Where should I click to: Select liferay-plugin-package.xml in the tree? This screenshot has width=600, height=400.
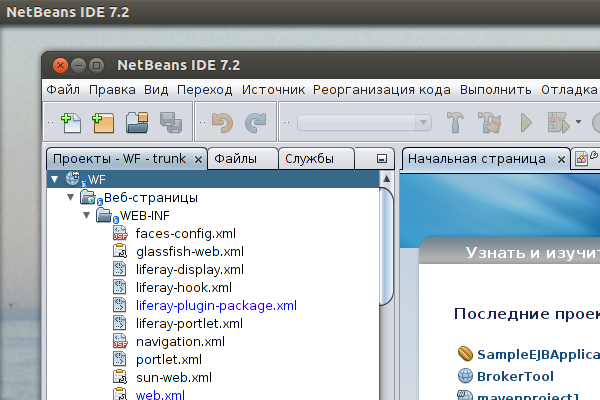tap(216, 305)
